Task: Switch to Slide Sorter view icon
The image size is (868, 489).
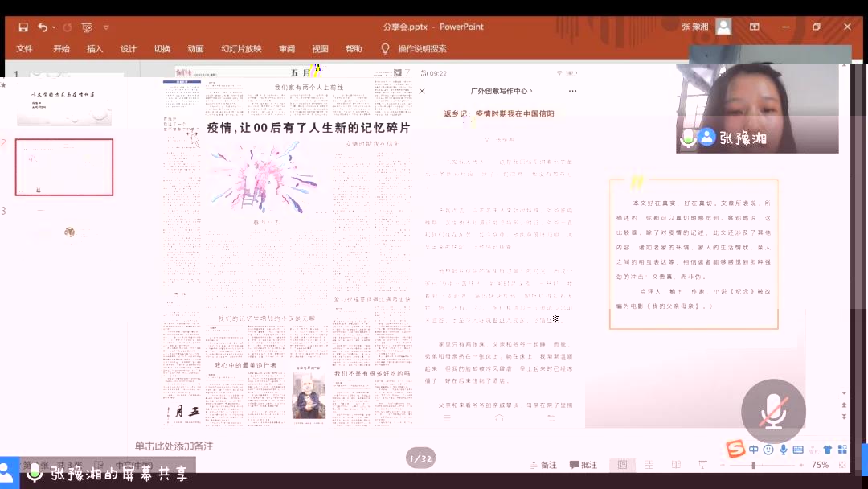Action: point(649,465)
